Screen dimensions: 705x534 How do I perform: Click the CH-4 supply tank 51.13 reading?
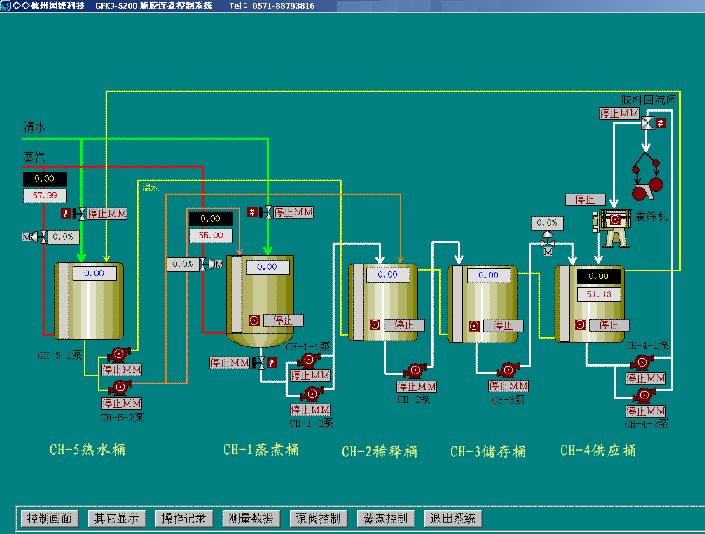tap(598, 293)
